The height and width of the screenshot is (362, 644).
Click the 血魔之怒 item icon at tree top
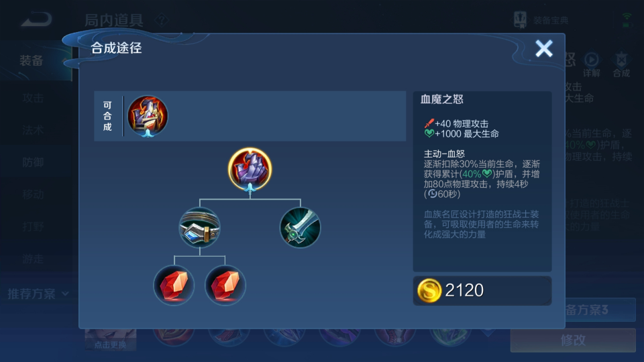coord(250,169)
